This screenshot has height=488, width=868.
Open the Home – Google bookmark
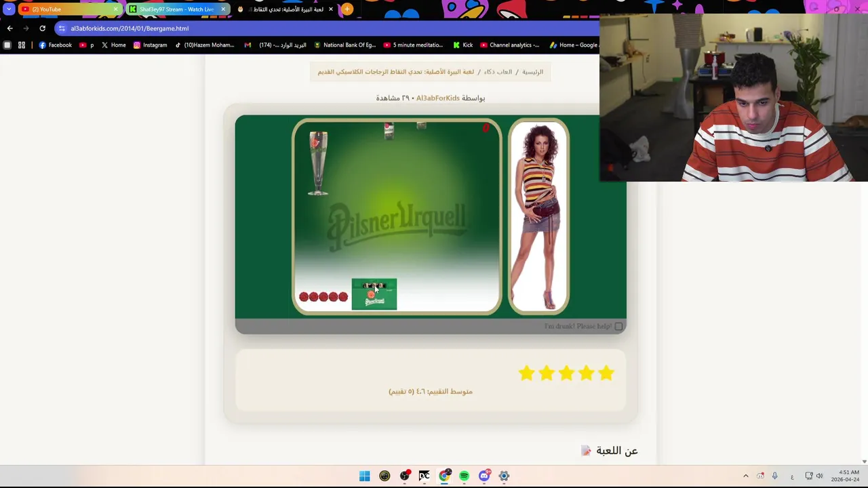pyautogui.click(x=574, y=45)
